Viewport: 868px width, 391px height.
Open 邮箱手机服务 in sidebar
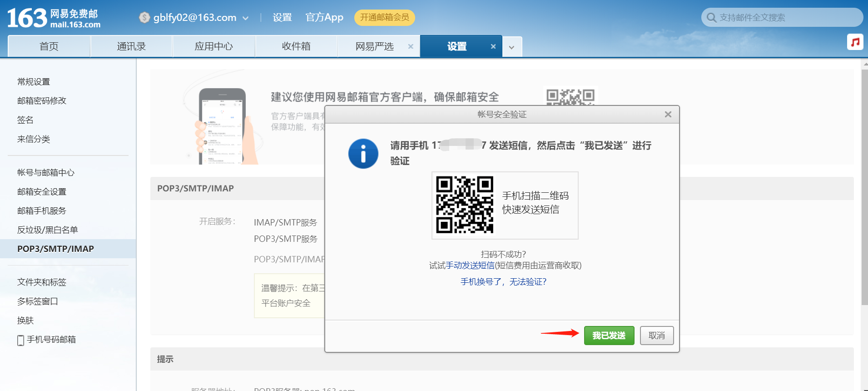(x=42, y=211)
